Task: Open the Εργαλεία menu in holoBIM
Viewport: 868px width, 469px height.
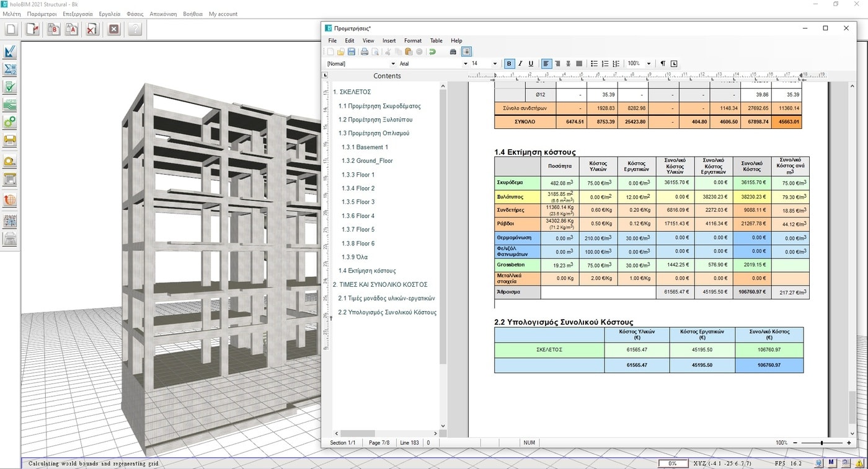Action: pyautogui.click(x=109, y=14)
